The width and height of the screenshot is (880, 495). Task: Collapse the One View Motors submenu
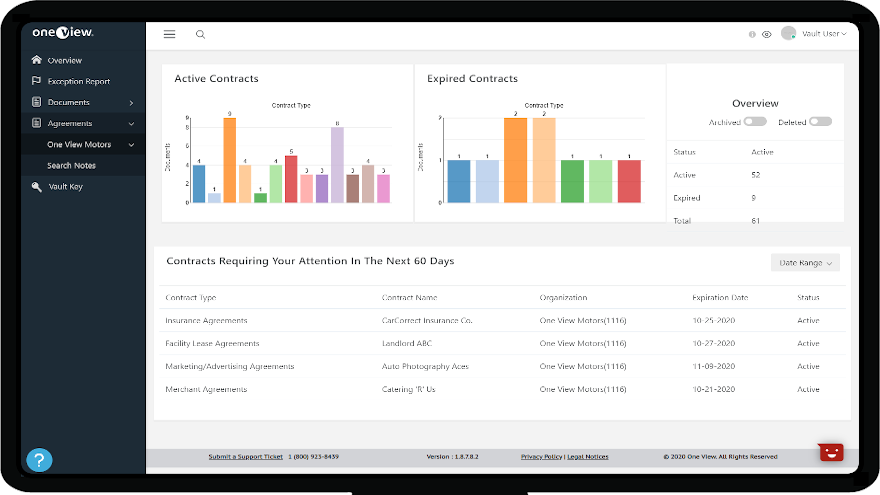pos(131,145)
